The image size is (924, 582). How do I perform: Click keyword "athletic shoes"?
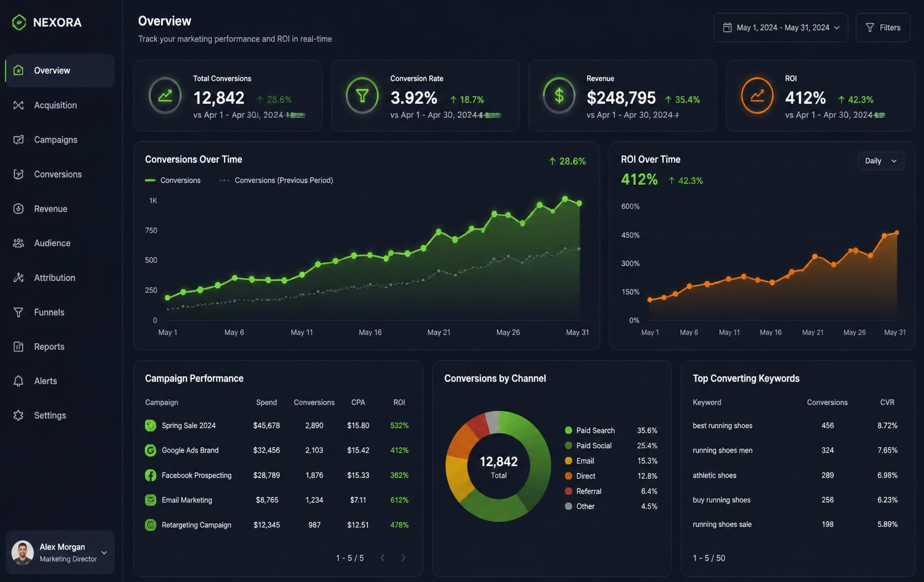tap(714, 475)
